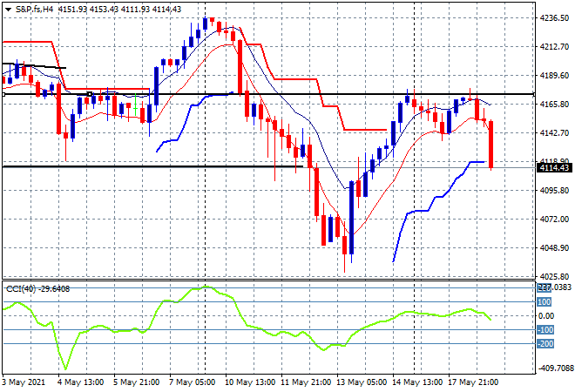Click the CCI 100 level label
This screenshot has height=392, width=575.
(x=545, y=302)
